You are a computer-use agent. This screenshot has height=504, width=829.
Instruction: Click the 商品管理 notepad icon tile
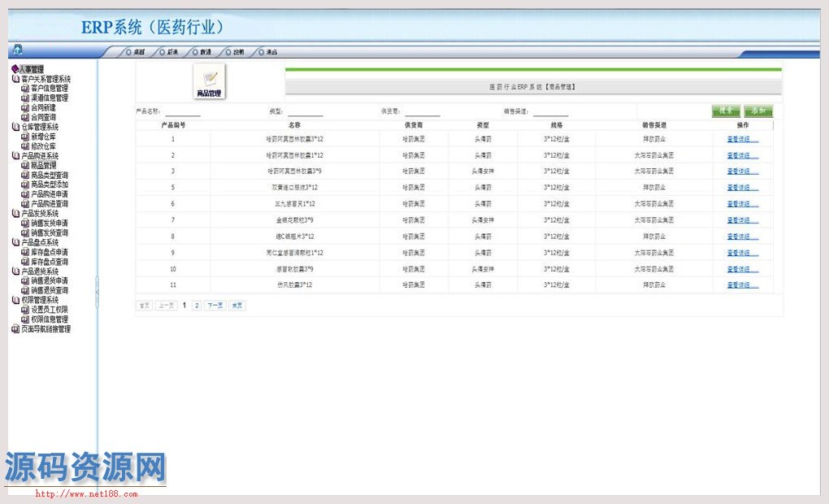pyautogui.click(x=209, y=81)
